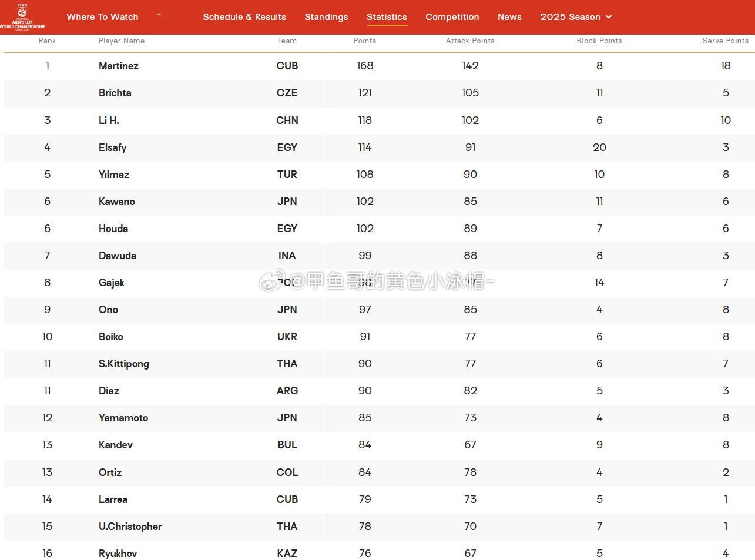This screenshot has width=755, height=560.
Task: Open the Competition menu item
Action: pyautogui.click(x=452, y=17)
